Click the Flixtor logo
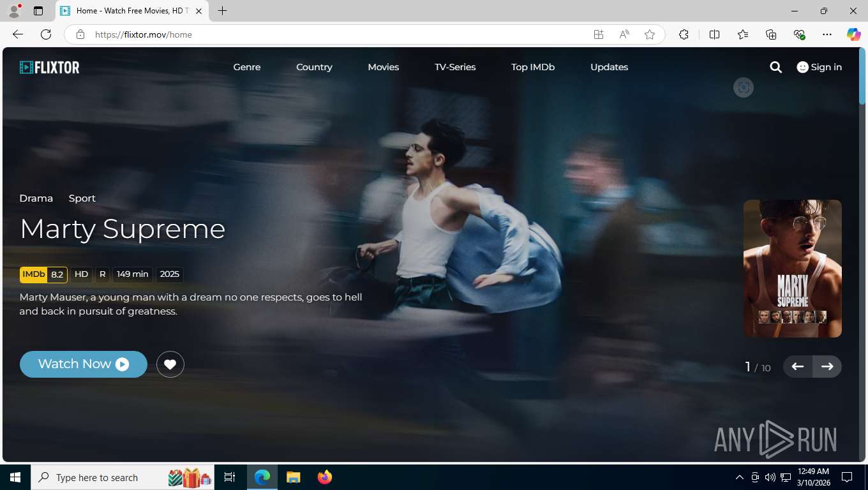This screenshot has width=868, height=490. (50, 67)
